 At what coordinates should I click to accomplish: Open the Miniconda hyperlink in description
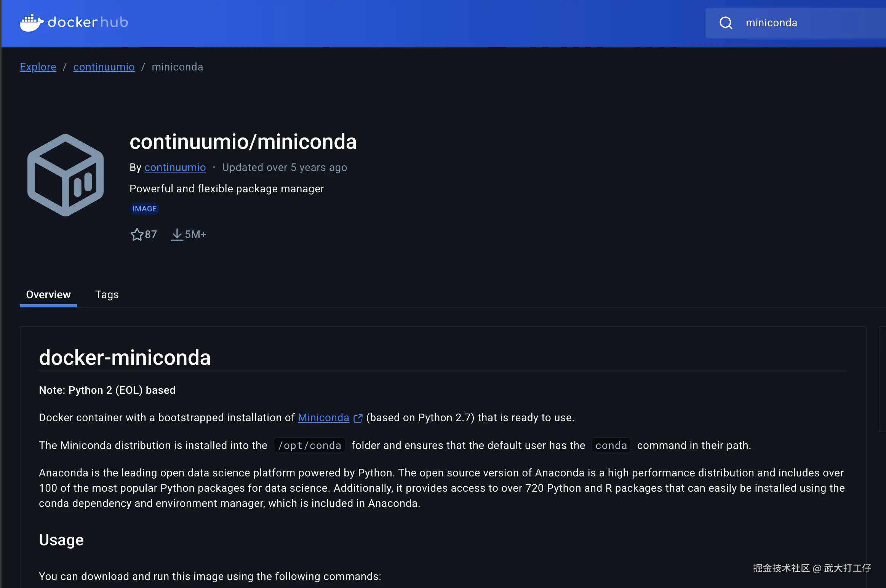pos(323,418)
